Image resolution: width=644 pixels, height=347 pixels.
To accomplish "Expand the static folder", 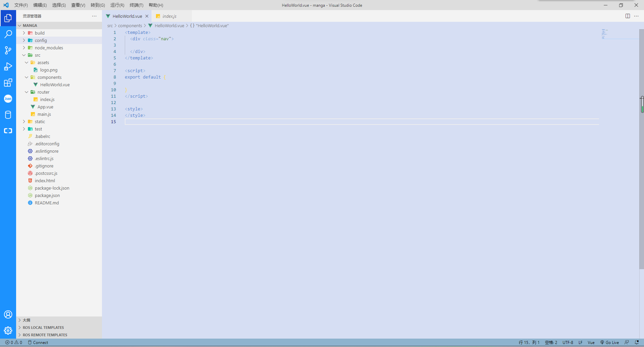I will coord(59,121).
